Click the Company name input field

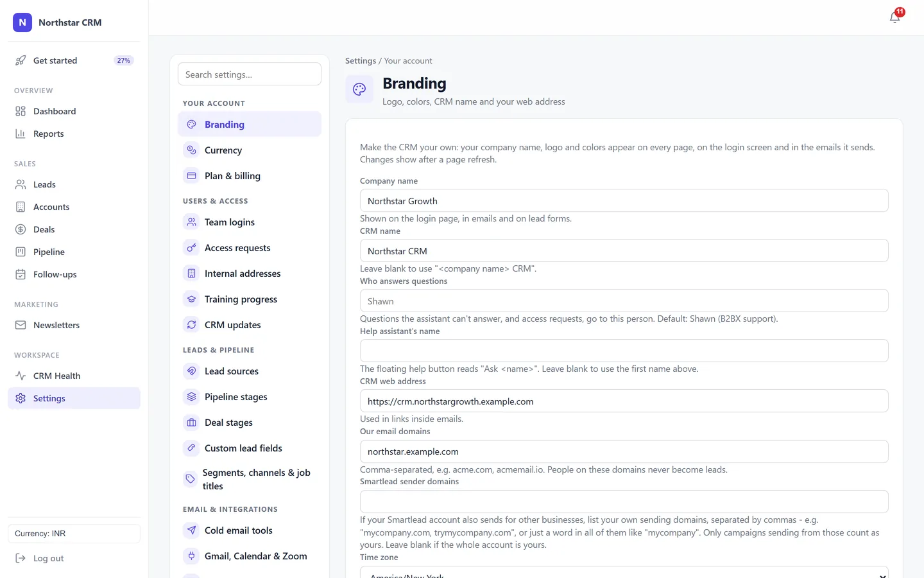624,200
